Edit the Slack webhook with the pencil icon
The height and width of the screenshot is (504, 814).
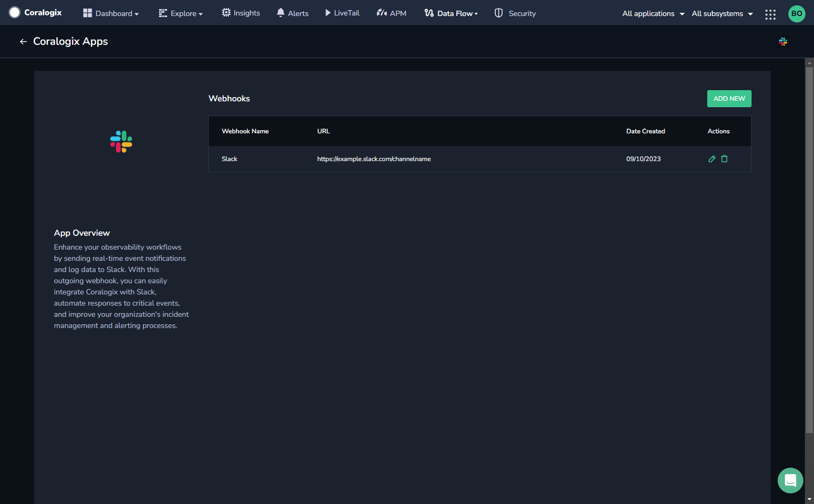712,159
